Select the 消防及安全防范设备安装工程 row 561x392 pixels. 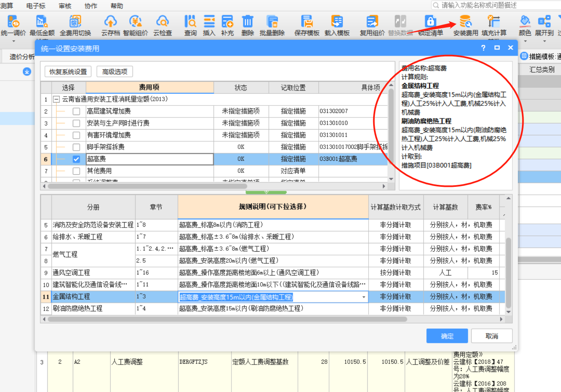tap(273, 225)
